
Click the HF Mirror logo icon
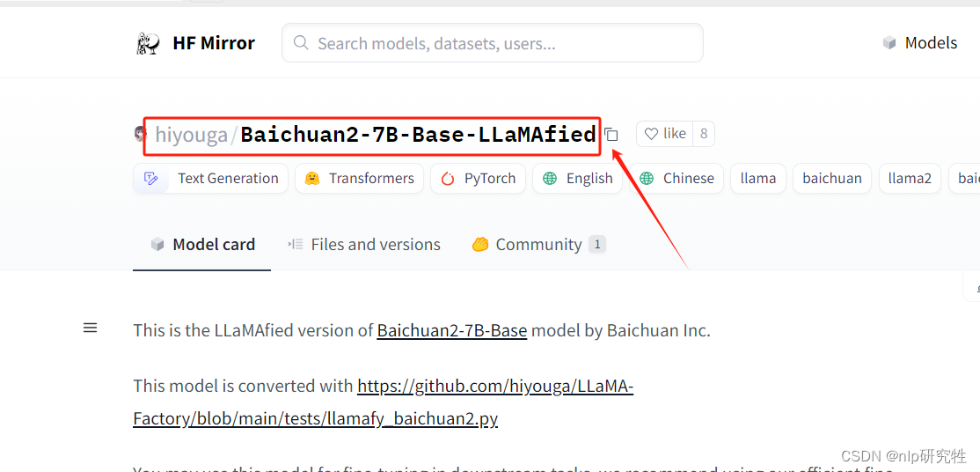click(x=148, y=43)
